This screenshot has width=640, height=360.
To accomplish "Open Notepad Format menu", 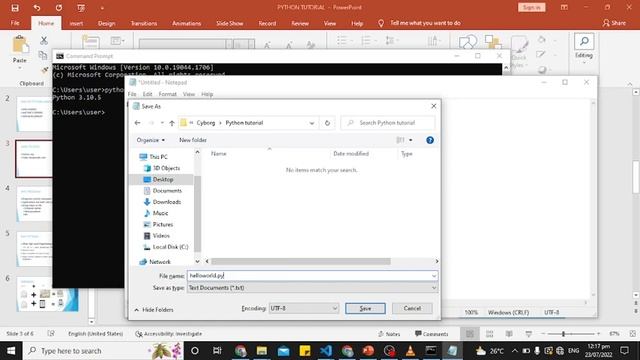I will (167, 94).
